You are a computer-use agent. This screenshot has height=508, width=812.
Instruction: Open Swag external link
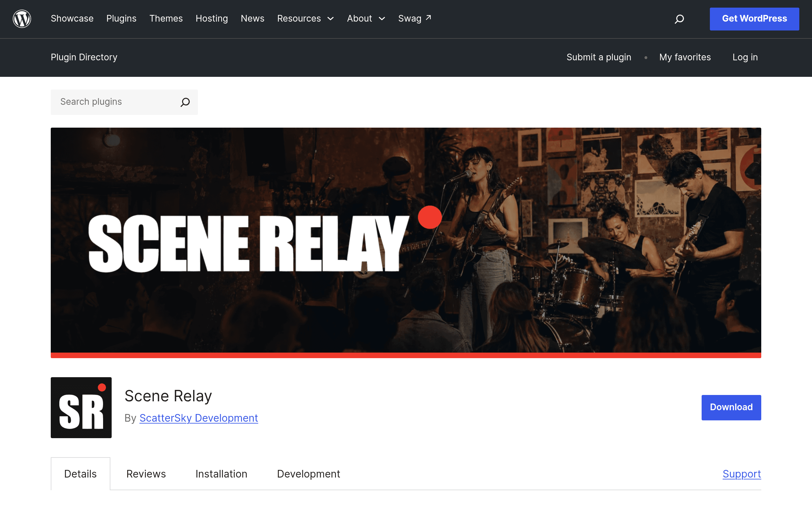(414, 18)
